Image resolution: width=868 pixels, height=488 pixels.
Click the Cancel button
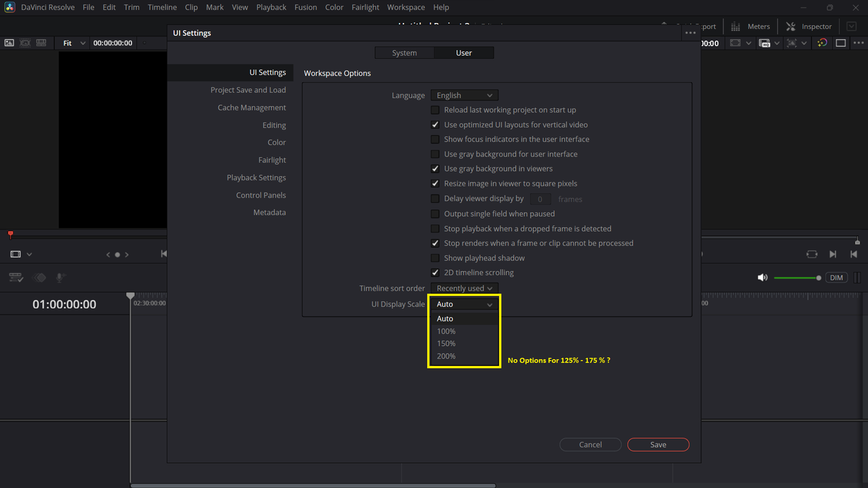[591, 445]
